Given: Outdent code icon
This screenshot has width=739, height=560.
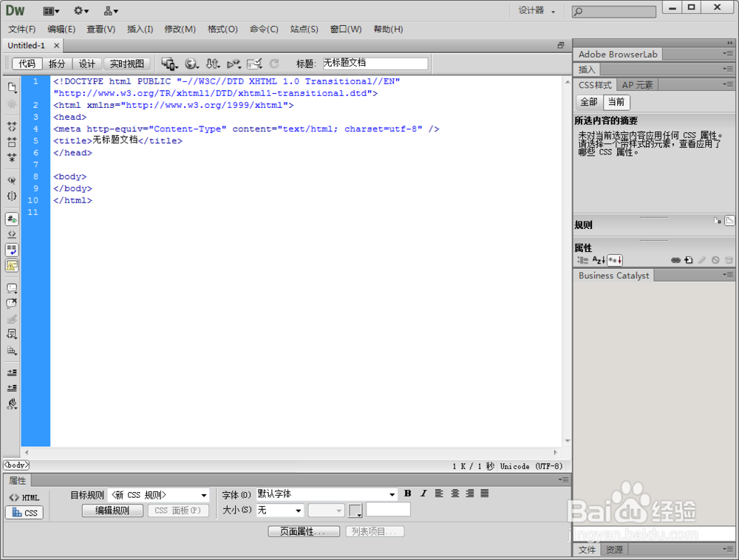Looking at the screenshot, I should click(12, 388).
